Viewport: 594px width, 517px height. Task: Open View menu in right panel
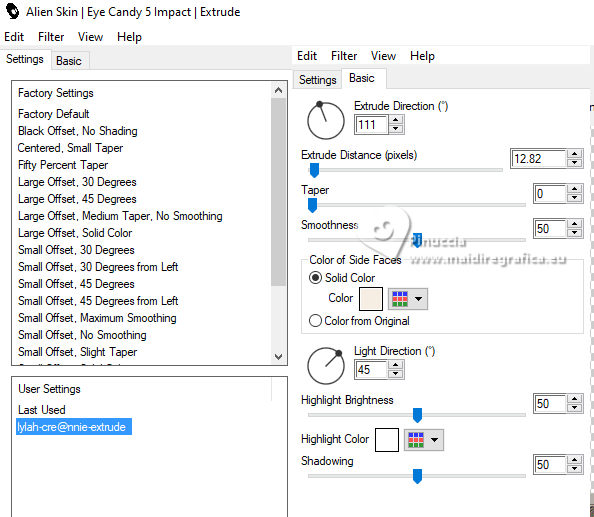click(x=383, y=56)
